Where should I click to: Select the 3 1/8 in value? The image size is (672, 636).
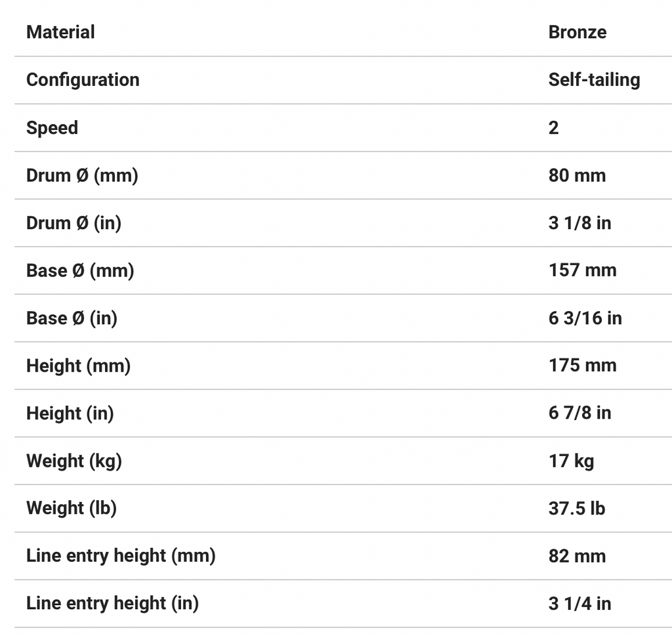click(579, 223)
